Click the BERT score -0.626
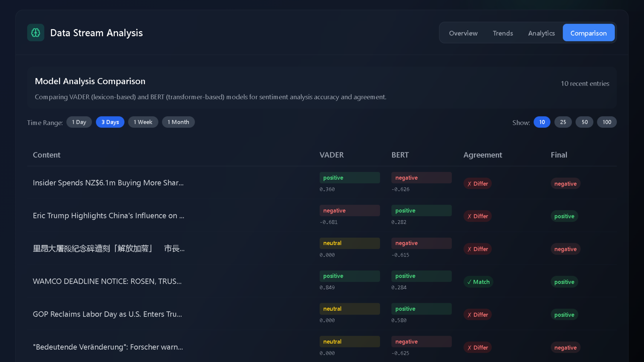Screen dimensions: 644x362 (400, 189)
